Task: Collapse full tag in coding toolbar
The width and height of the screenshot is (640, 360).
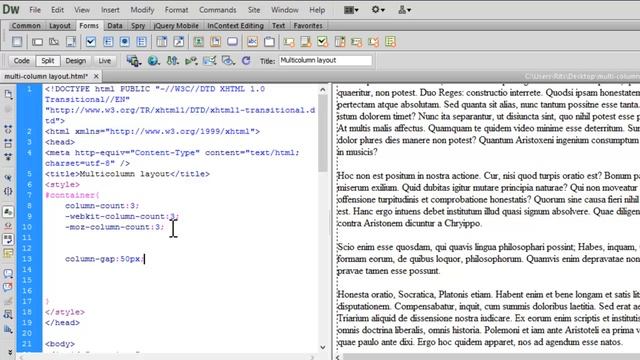Action: [x=8, y=130]
